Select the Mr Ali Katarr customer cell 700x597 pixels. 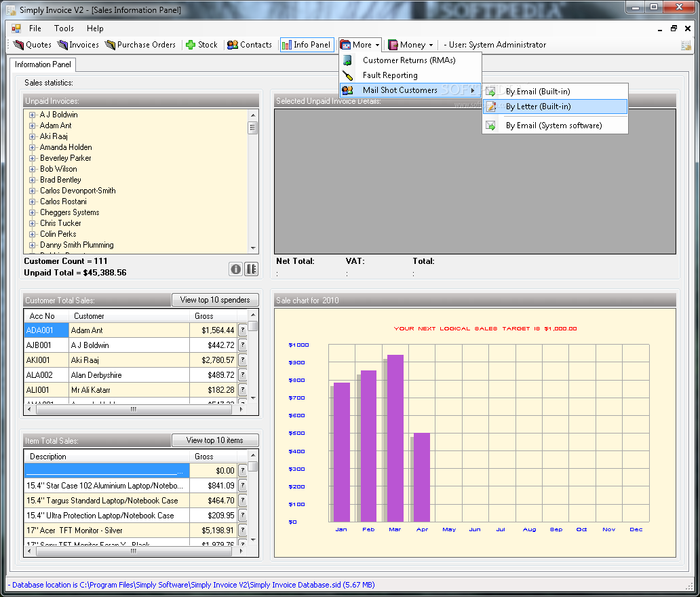click(x=130, y=390)
